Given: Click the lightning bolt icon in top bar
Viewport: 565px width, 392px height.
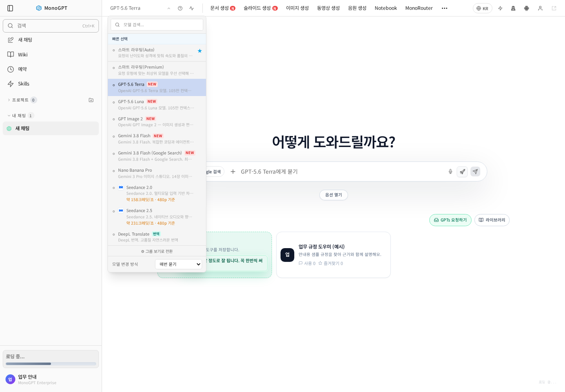Looking at the screenshot, I should 500,8.
